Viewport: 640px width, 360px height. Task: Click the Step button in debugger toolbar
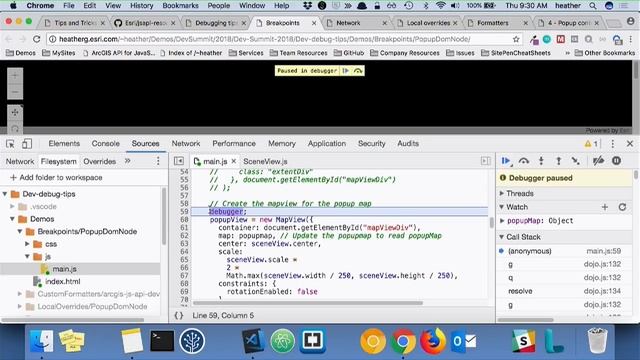click(x=576, y=161)
